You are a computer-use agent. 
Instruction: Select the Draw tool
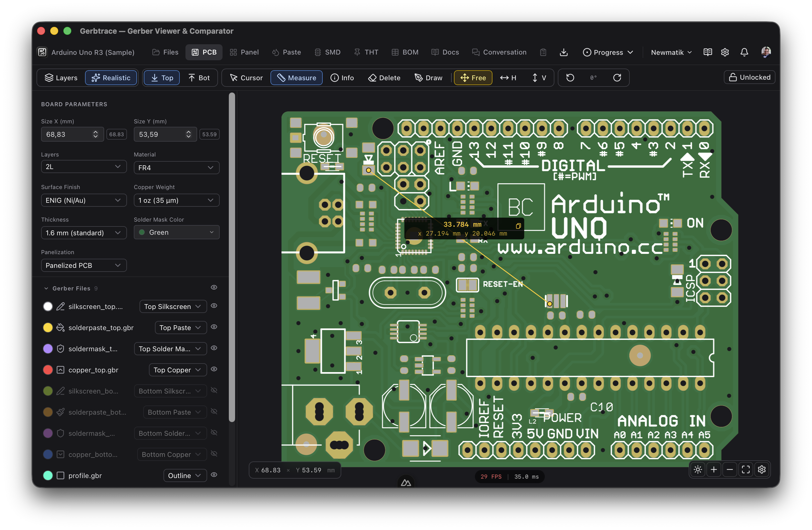429,78
